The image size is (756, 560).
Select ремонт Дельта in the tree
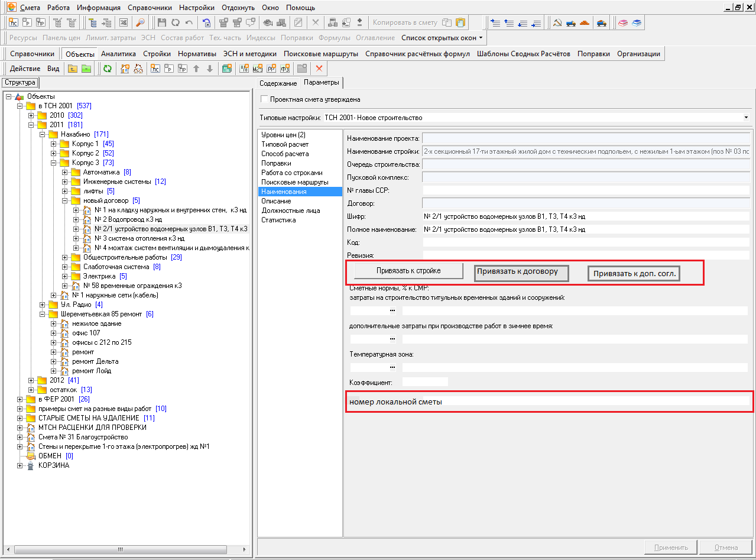point(95,361)
